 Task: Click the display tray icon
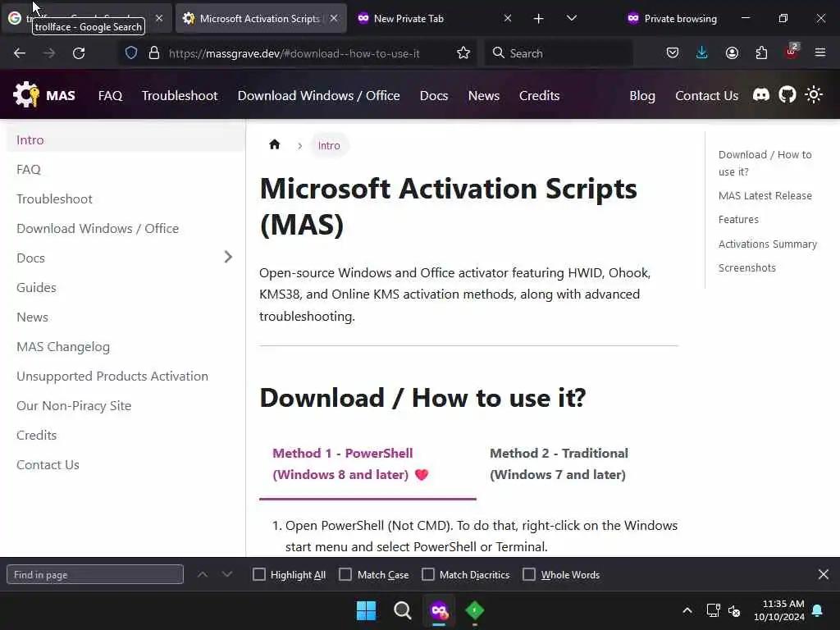pyautogui.click(x=713, y=610)
